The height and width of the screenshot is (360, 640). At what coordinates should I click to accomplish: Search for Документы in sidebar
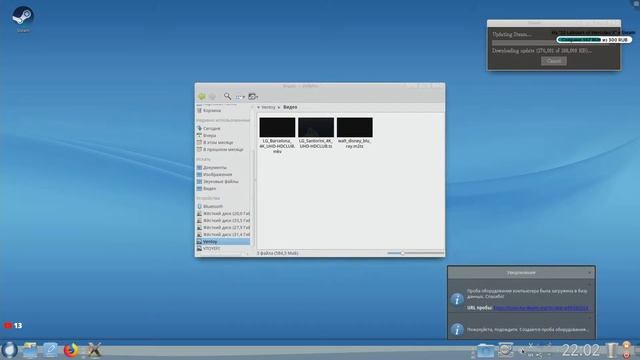pos(223,168)
